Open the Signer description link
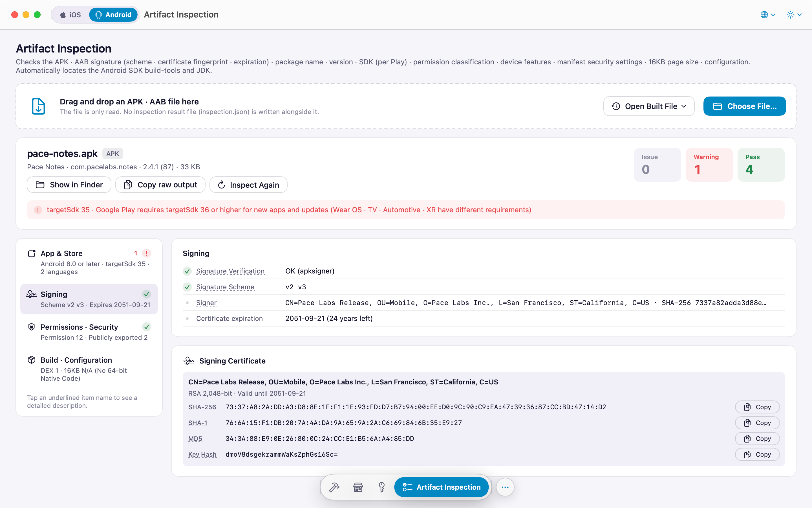 click(206, 303)
